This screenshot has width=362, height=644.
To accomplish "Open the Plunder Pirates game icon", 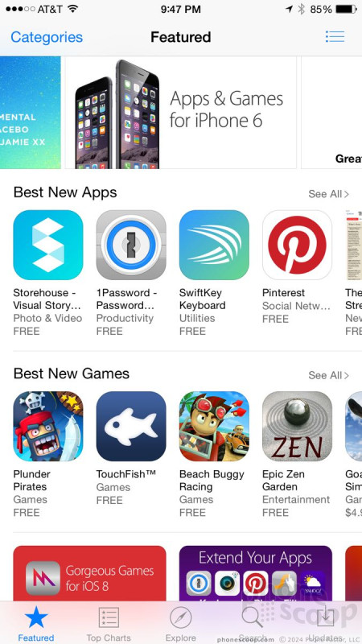I will pos(48,426).
